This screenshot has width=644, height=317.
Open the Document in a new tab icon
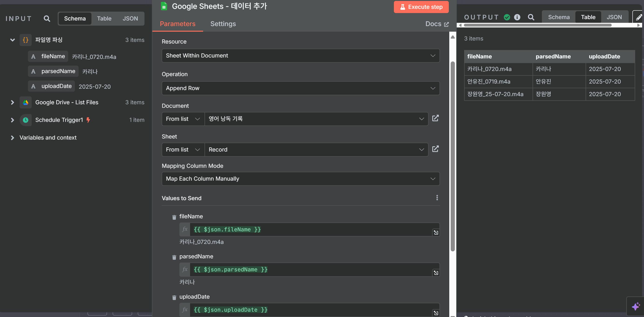coord(435,118)
